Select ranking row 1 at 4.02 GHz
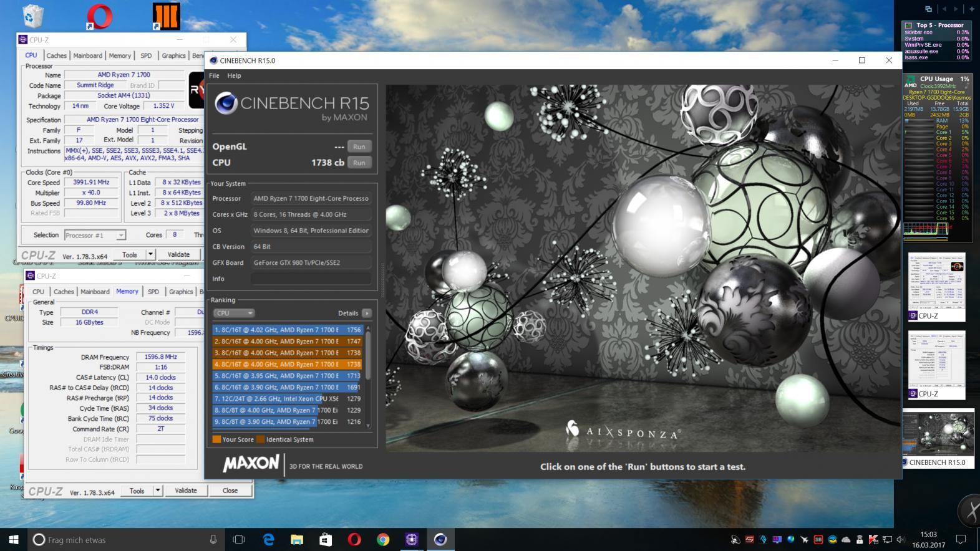This screenshot has height=551, width=980. click(x=288, y=330)
